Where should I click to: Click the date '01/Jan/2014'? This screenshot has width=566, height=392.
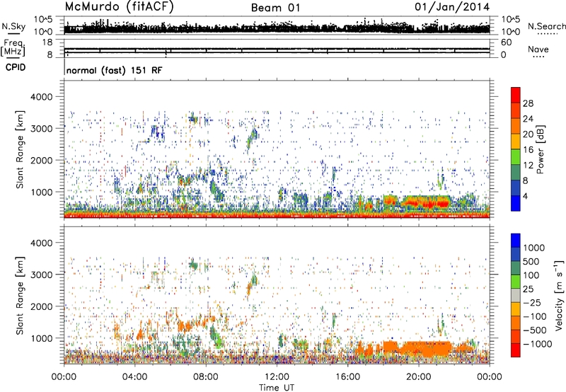(451, 7)
